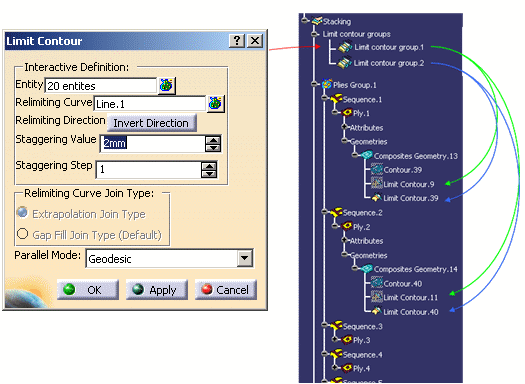Open the Parallel Mode dropdown
This screenshot has height=384, width=525.
coord(245,258)
